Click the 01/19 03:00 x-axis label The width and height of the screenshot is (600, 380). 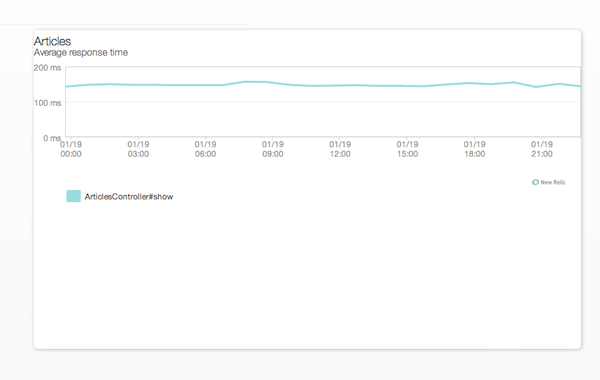[138, 149]
